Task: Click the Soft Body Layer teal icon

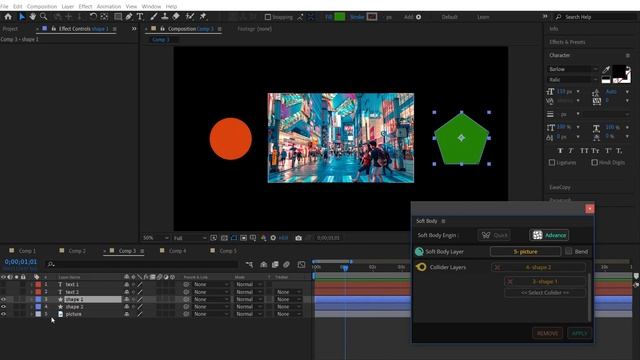Action: click(x=419, y=252)
